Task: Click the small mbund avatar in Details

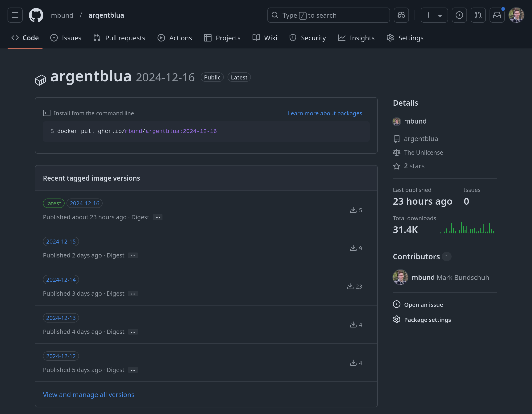Action: (397, 121)
